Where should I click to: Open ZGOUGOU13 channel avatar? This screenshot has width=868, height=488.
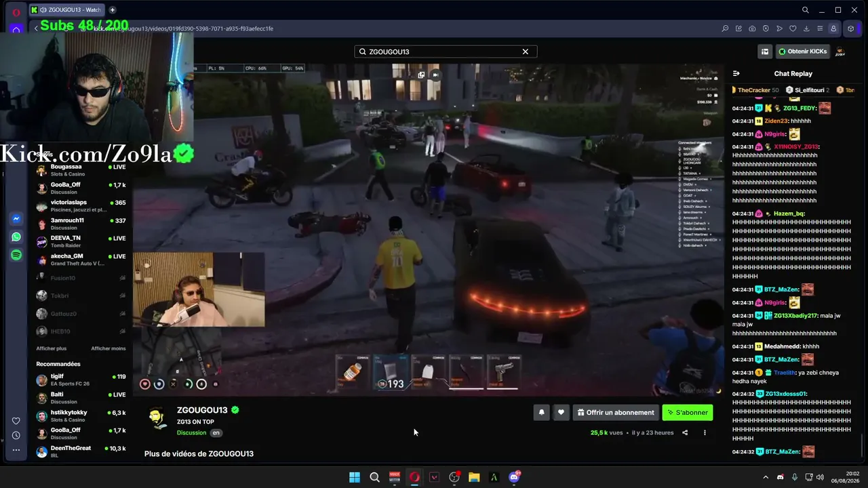[x=158, y=418]
